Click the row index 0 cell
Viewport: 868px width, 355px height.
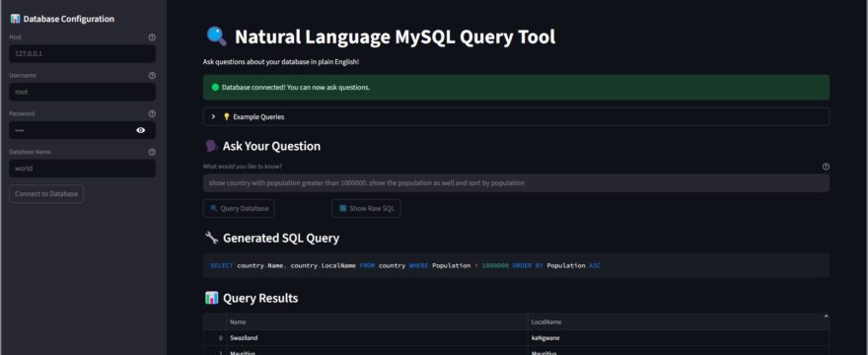[215, 338]
